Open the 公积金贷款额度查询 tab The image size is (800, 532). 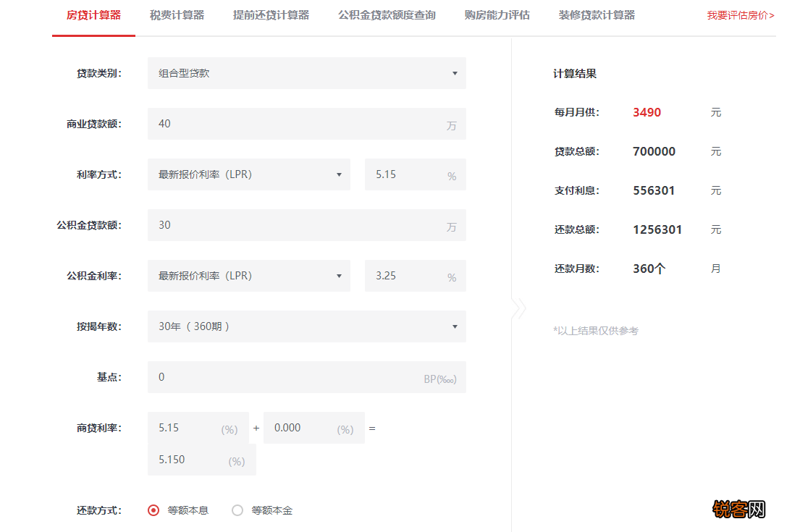pos(387,15)
